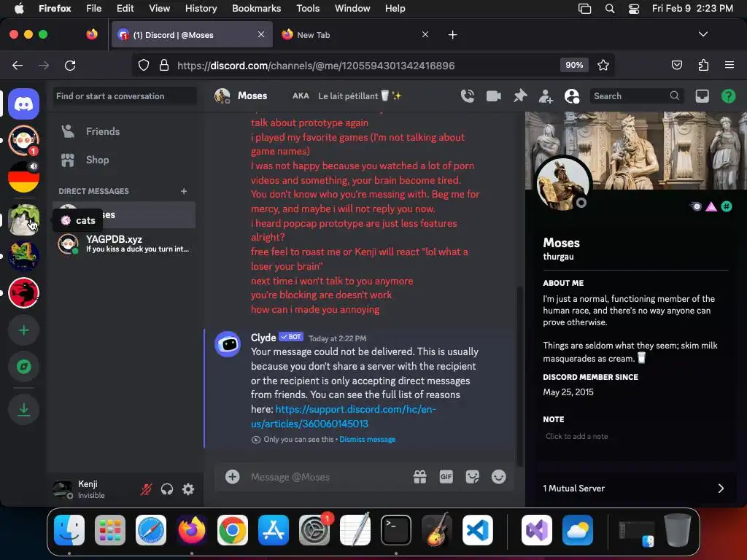The height and width of the screenshot is (560, 747).
Task: Open the Discord Shop
Action: pyautogui.click(x=124, y=160)
